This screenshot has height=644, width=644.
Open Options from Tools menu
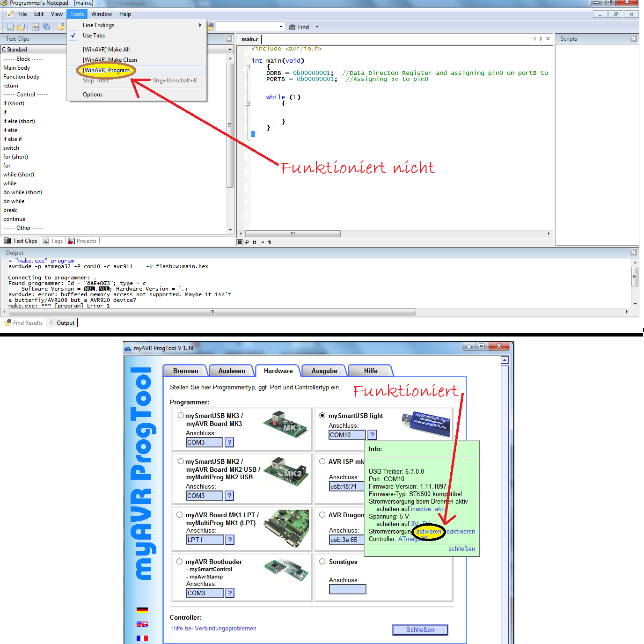pos(137,95)
